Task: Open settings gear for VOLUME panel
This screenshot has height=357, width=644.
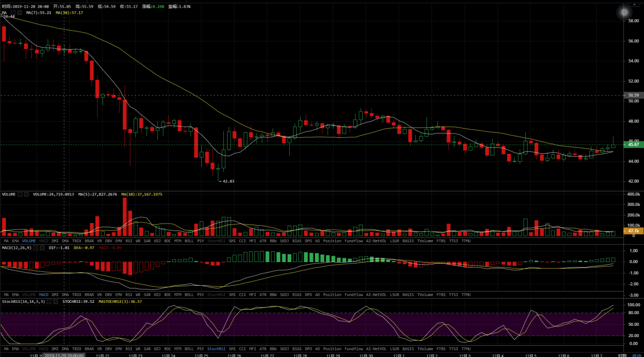Action: [x=20, y=194]
